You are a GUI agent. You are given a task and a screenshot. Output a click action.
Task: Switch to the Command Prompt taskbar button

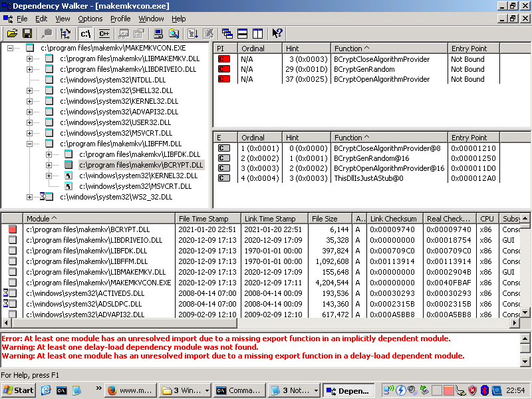(239, 390)
